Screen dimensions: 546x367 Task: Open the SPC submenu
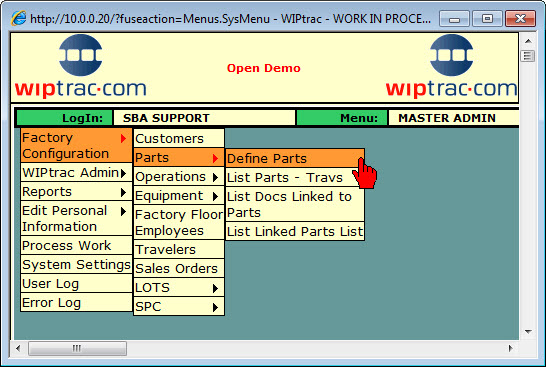point(179,306)
